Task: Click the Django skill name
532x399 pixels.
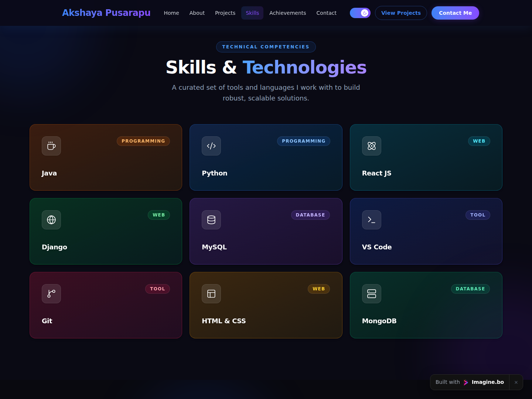Action: (54, 247)
